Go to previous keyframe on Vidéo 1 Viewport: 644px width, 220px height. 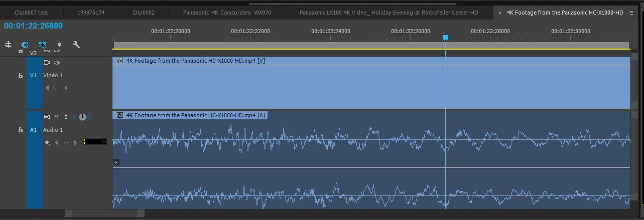coord(47,88)
